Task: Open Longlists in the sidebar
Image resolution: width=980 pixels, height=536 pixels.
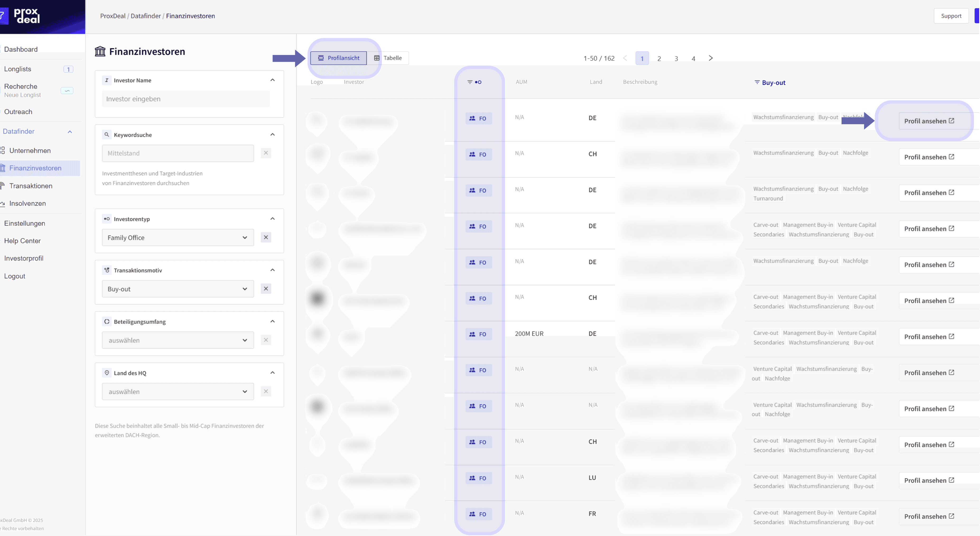Action: pyautogui.click(x=17, y=69)
